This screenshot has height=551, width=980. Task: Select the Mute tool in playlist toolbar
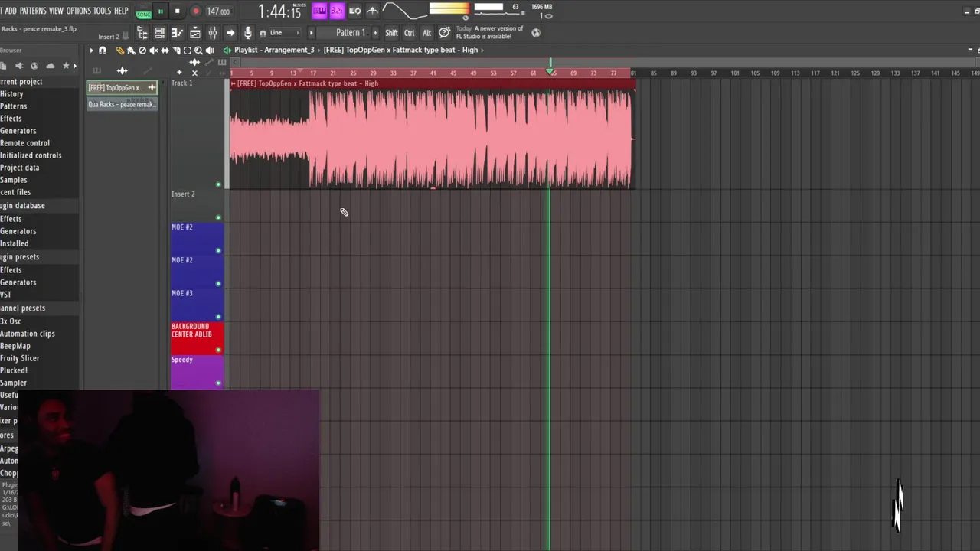click(x=154, y=51)
